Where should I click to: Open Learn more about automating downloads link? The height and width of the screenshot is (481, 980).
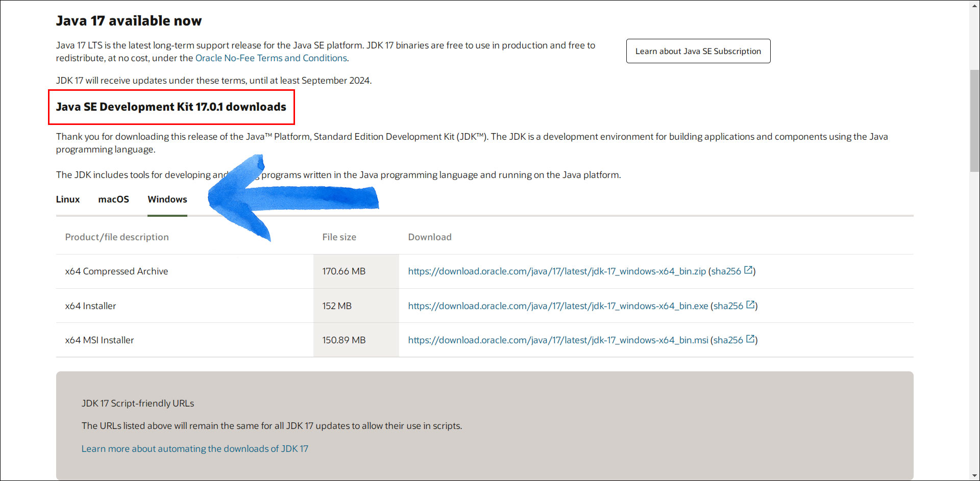pyautogui.click(x=195, y=449)
